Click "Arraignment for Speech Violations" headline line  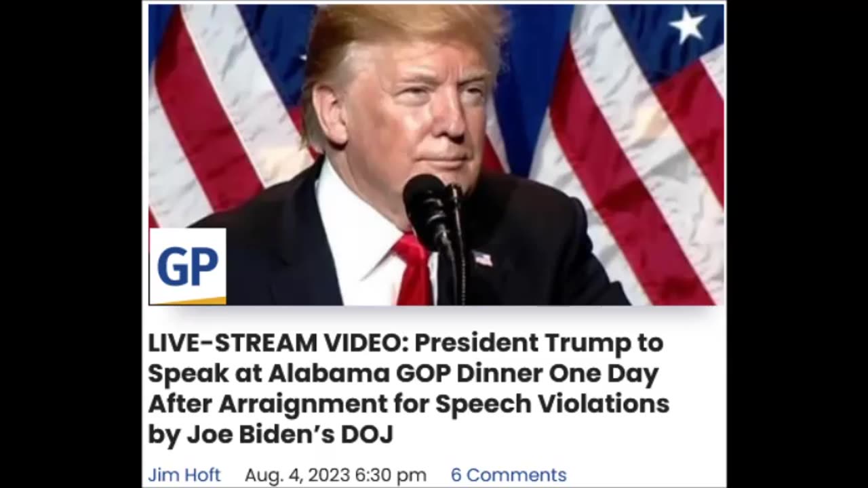(443, 404)
